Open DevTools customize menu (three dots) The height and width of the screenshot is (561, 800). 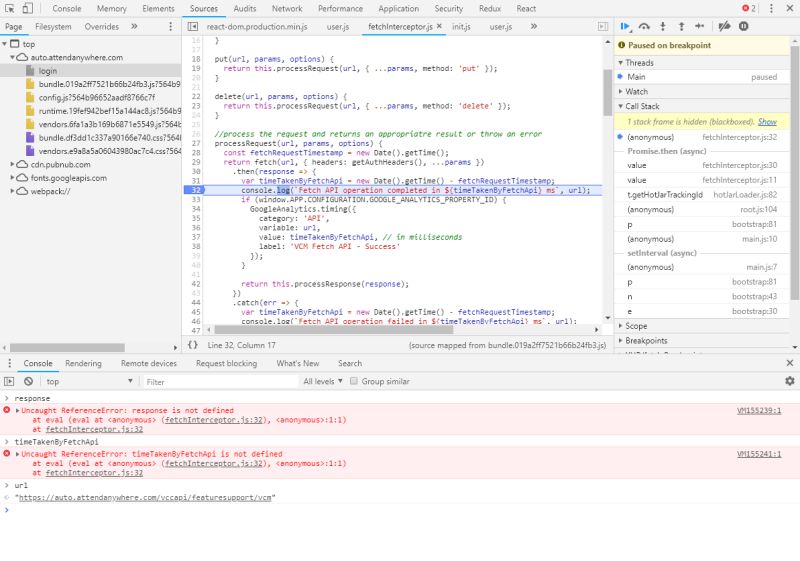pyautogui.click(x=771, y=8)
